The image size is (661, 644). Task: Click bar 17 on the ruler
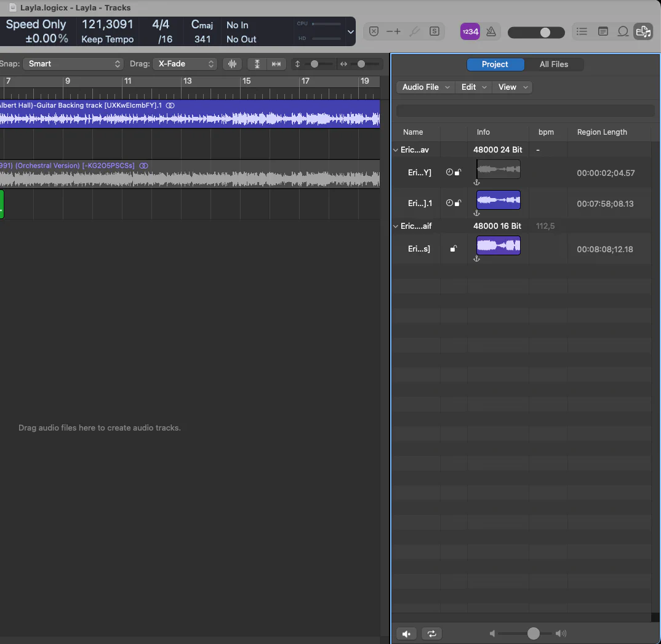point(305,81)
